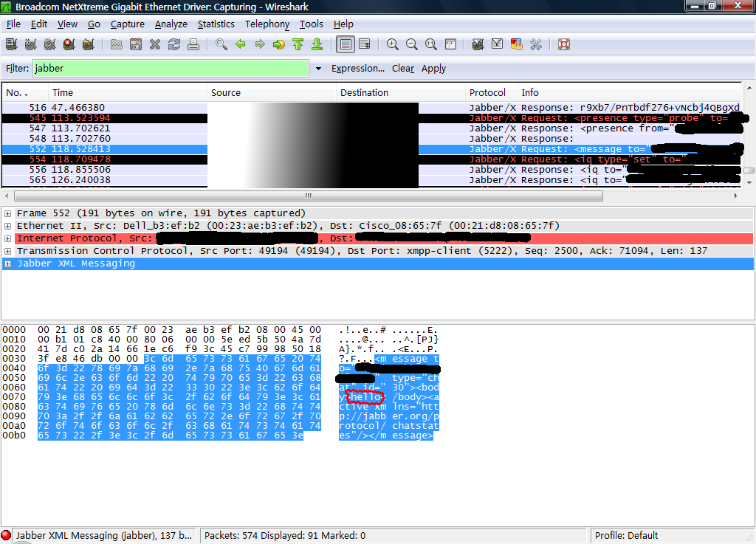756x544 pixels.
Task: Print the packets
Action: 193,45
